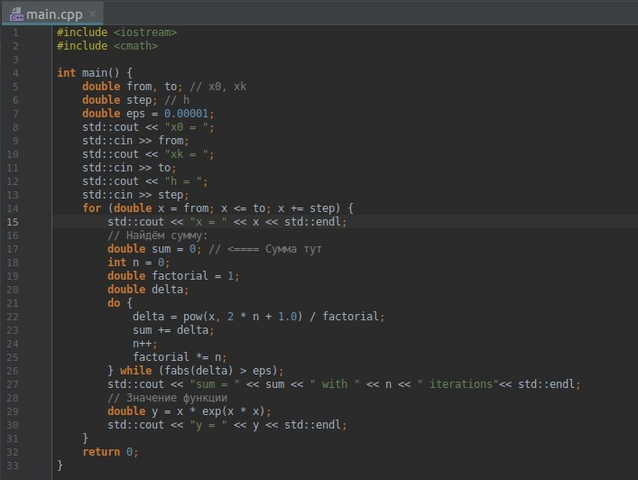The height and width of the screenshot is (480, 638).
Task: Click the n++ statement
Action: click(x=145, y=344)
